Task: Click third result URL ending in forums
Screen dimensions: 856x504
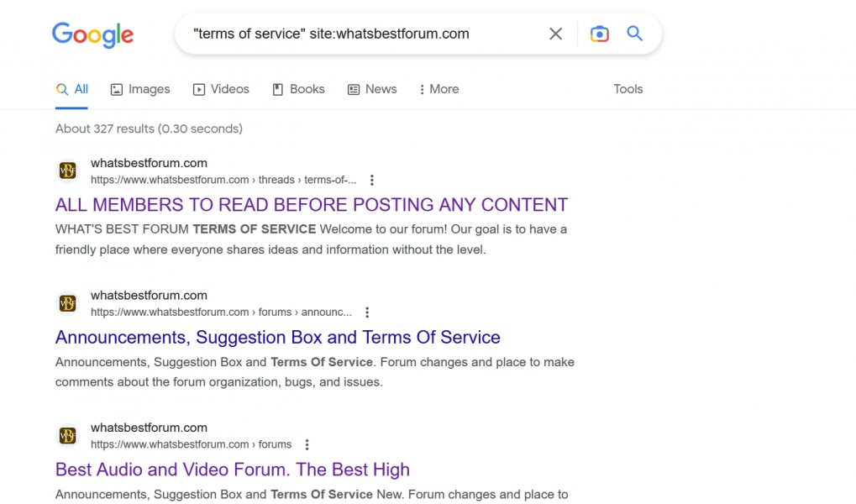Action: point(191,444)
